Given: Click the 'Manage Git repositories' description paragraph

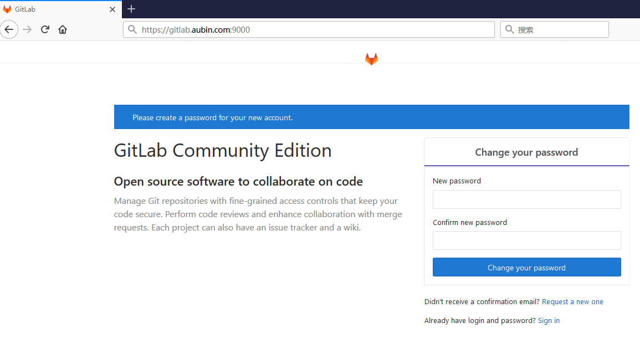Looking at the screenshot, I should coord(258,214).
